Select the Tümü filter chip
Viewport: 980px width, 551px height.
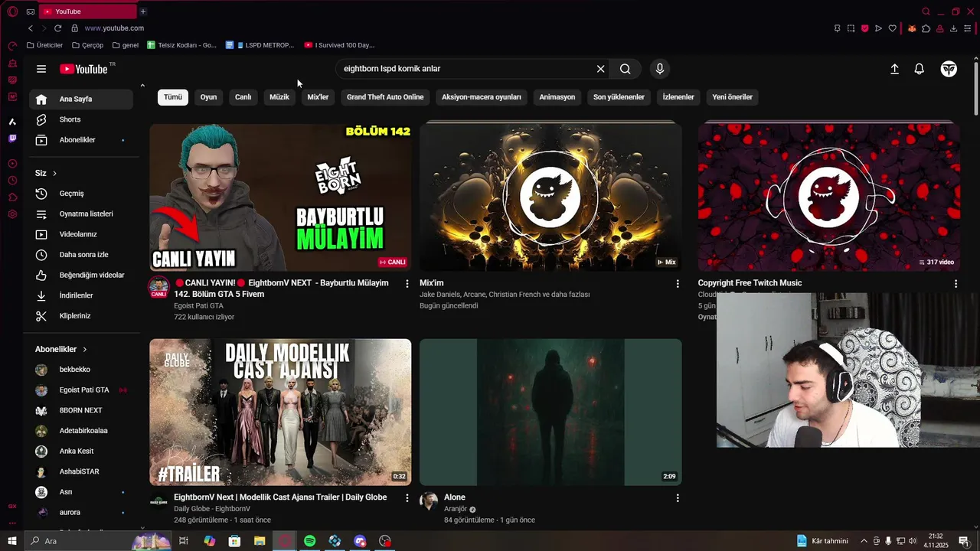[173, 97]
